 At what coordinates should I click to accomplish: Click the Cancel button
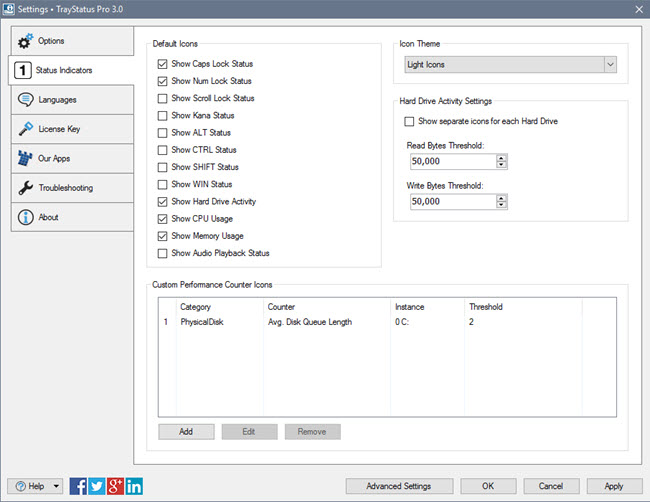(x=551, y=486)
